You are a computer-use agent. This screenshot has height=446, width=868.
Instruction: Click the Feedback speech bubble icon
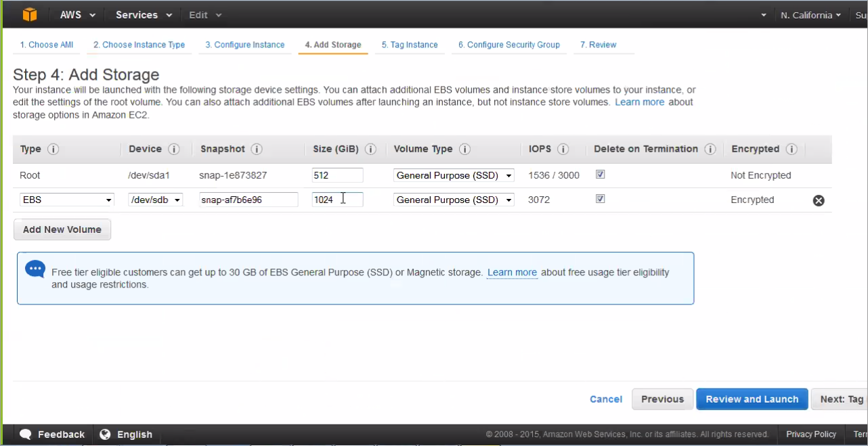[x=26, y=434]
